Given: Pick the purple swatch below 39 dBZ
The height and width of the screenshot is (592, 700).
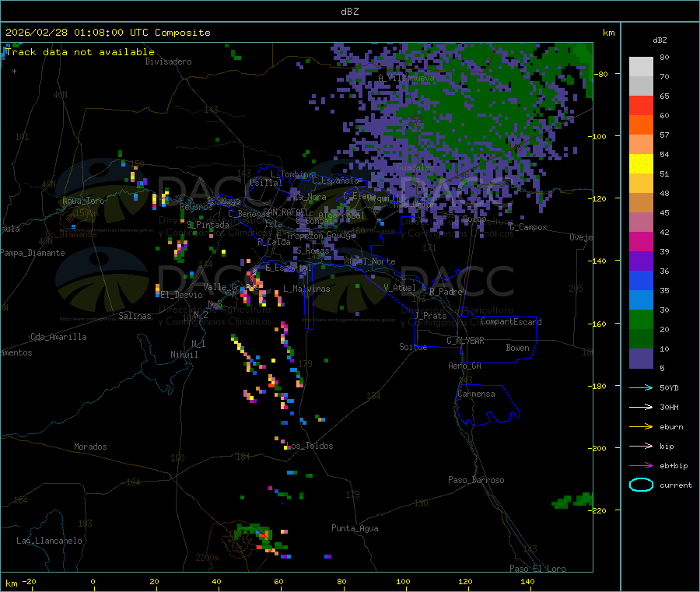Looking at the screenshot, I should pos(641,261).
